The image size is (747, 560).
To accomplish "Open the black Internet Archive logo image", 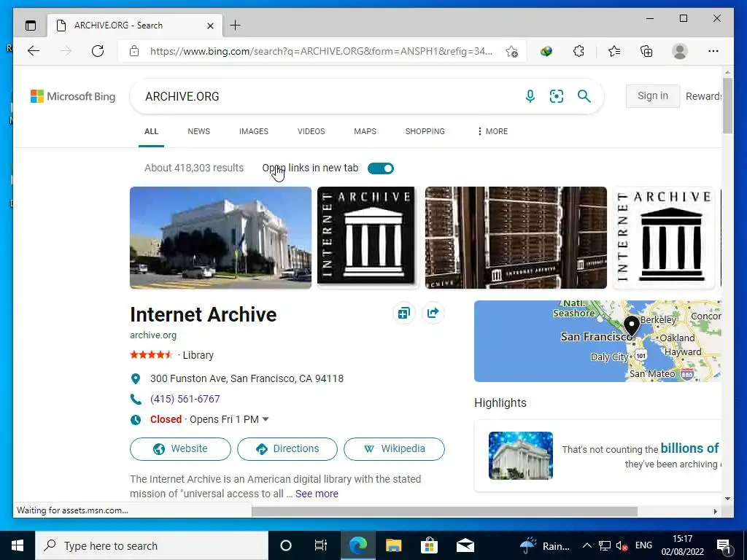I will pyautogui.click(x=366, y=236).
